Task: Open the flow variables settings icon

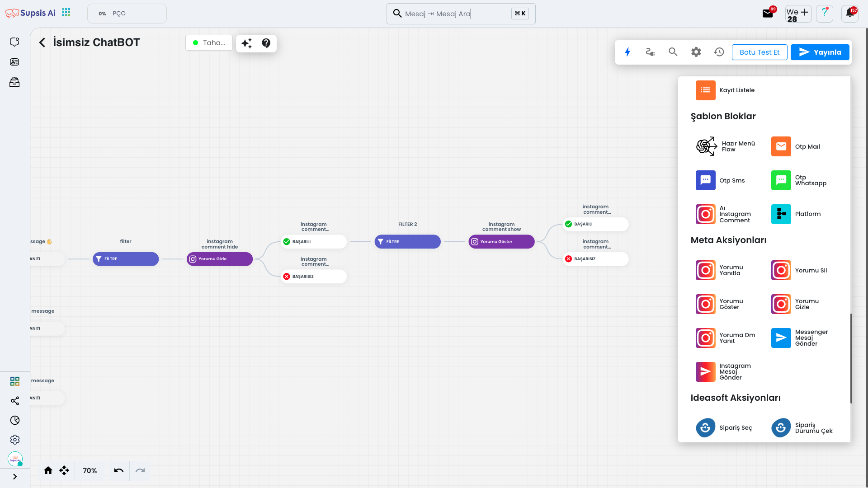Action: (650, 52)
